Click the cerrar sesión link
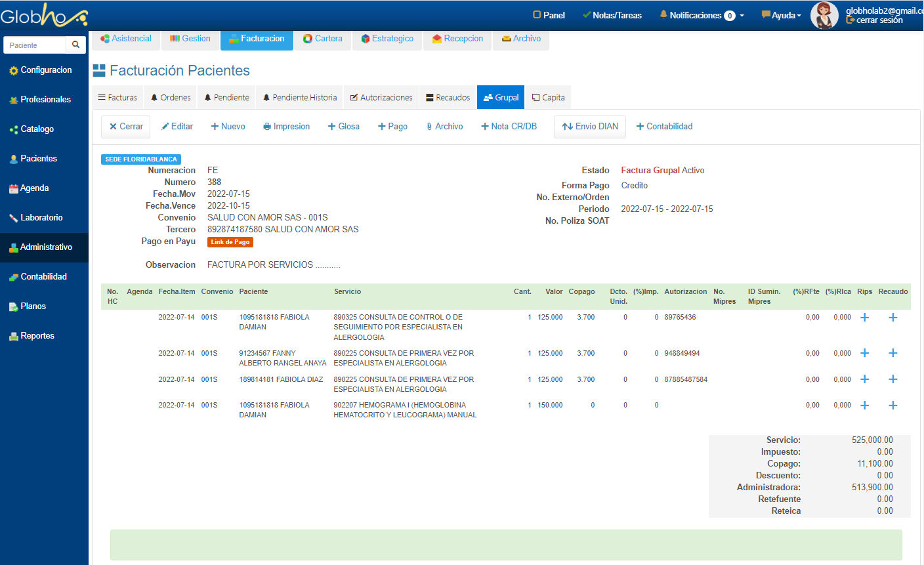Viewport: 924px width, 565px height. pyautogui.click(x=879, y=20)
